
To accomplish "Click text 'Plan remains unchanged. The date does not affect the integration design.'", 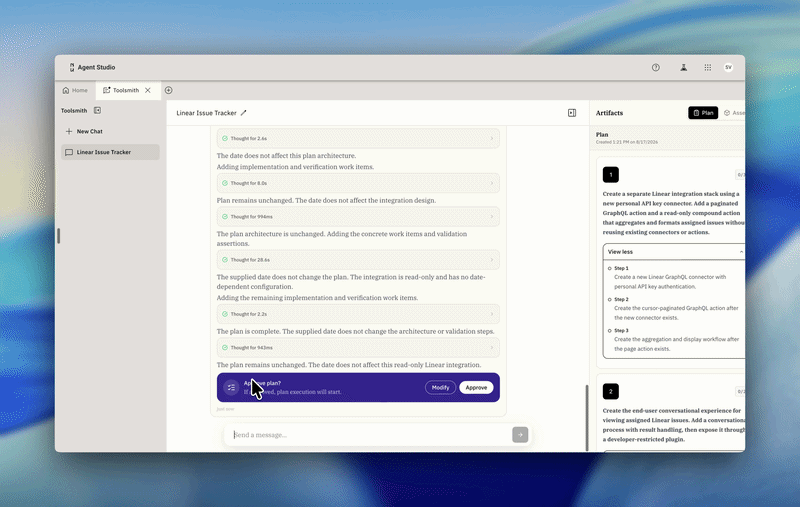I will pyautogui.click(x=326, y=200).
